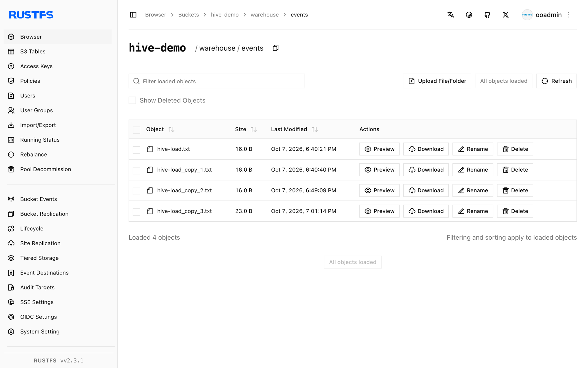Open Bucket Replication page
588x368 pixels.
(58, 214)
